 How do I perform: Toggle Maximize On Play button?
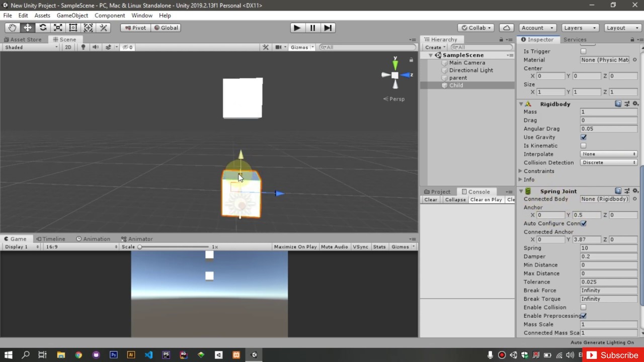click(295, 247)
